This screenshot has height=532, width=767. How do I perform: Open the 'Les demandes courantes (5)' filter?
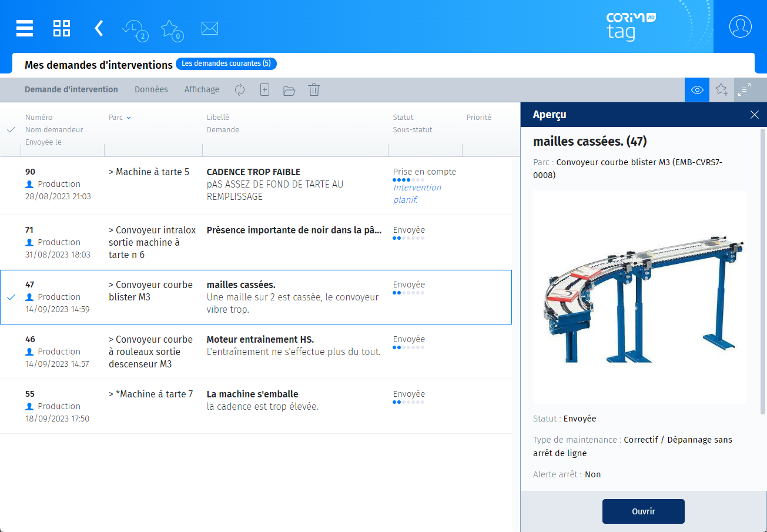pos(226,63)
